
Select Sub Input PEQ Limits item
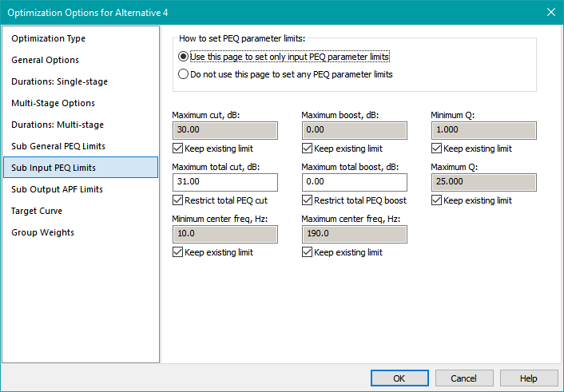coord(81,168)
